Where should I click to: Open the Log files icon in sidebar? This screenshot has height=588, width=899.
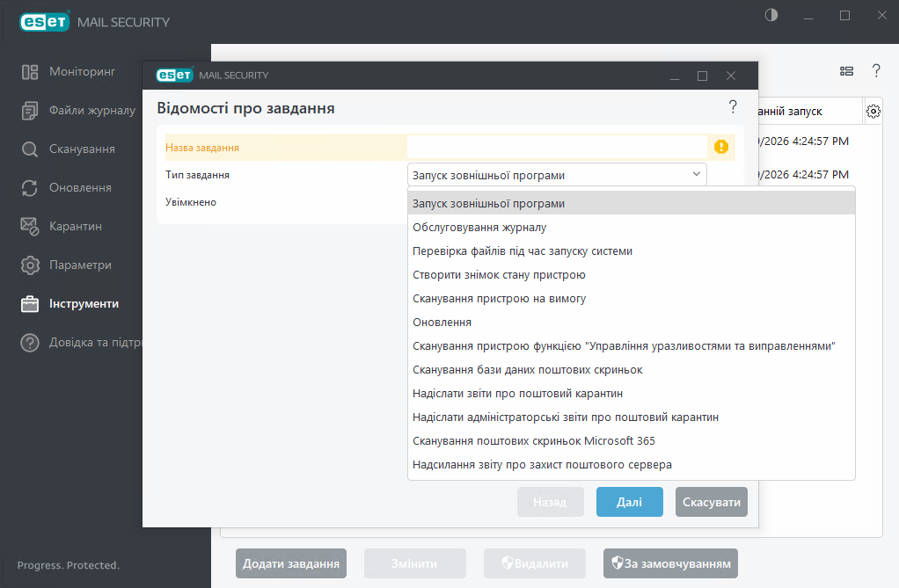[30, 111]
